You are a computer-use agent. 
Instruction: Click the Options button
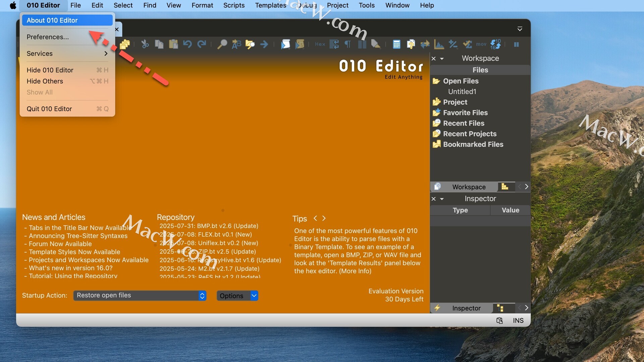click(233, 296)
